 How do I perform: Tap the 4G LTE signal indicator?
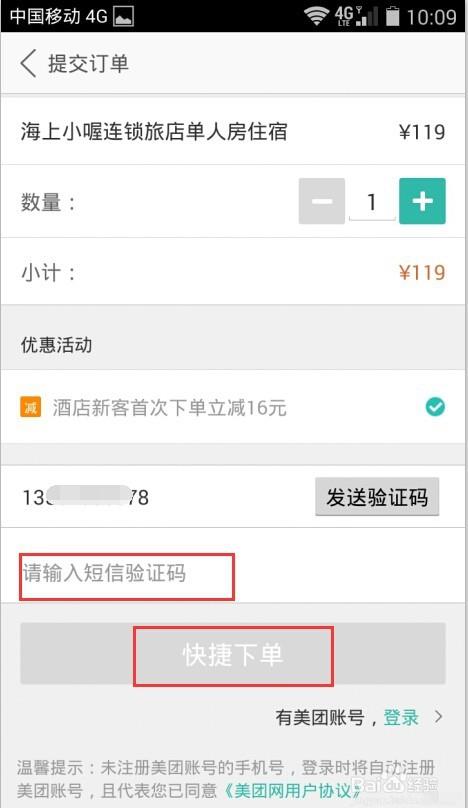pos(356,15)
